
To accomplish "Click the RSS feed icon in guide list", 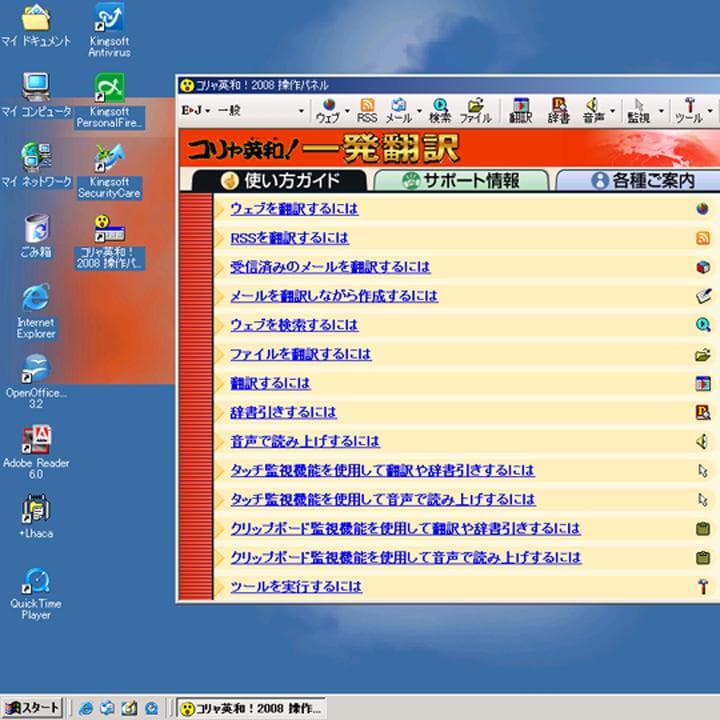I will 703,238.
